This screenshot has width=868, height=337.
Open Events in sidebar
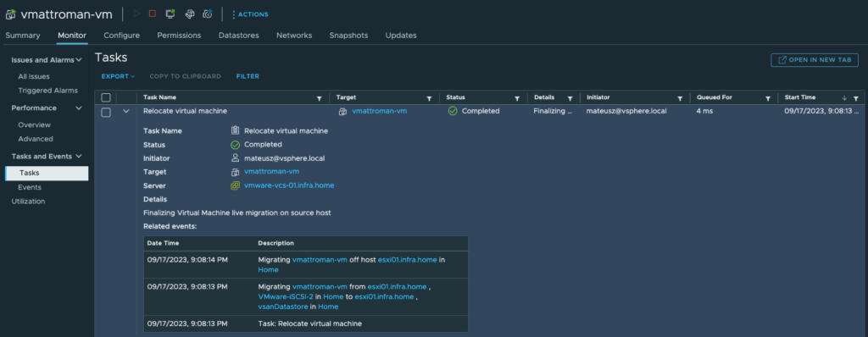point(30,188)
